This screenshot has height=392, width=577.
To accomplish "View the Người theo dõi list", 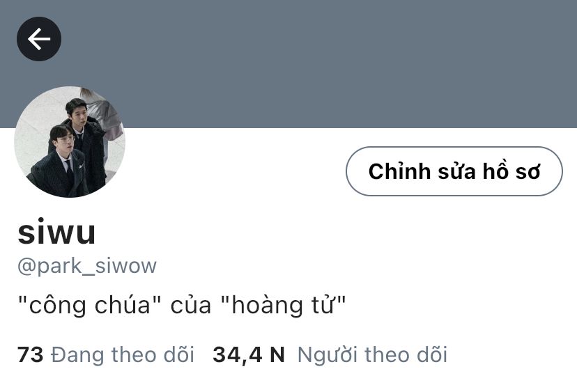I will (x=372, y=355).
